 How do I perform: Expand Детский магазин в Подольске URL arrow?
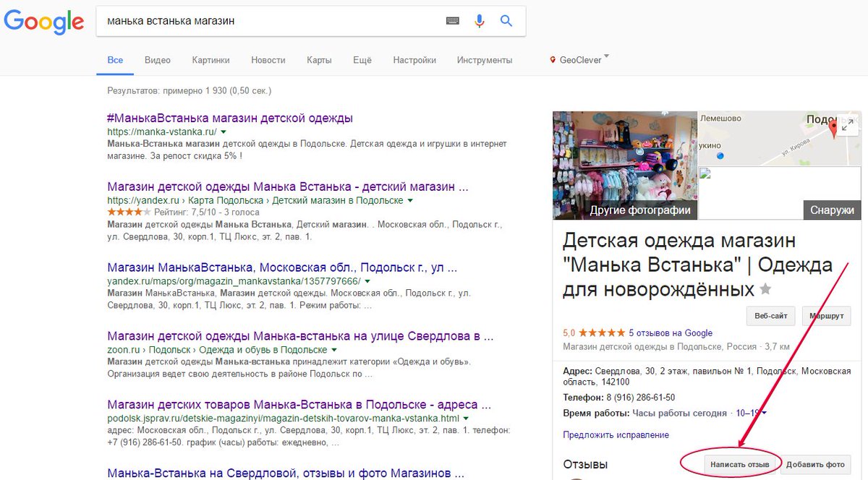point(410,200)
